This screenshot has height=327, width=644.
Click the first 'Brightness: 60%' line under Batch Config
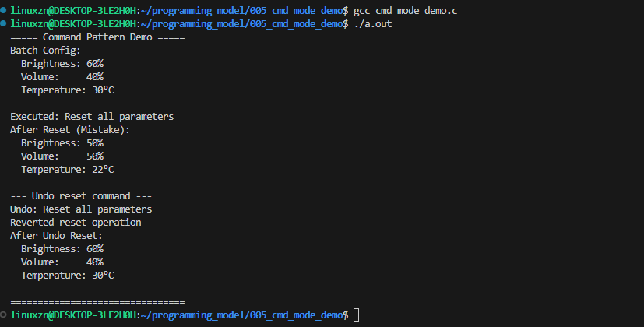(62, 64)
